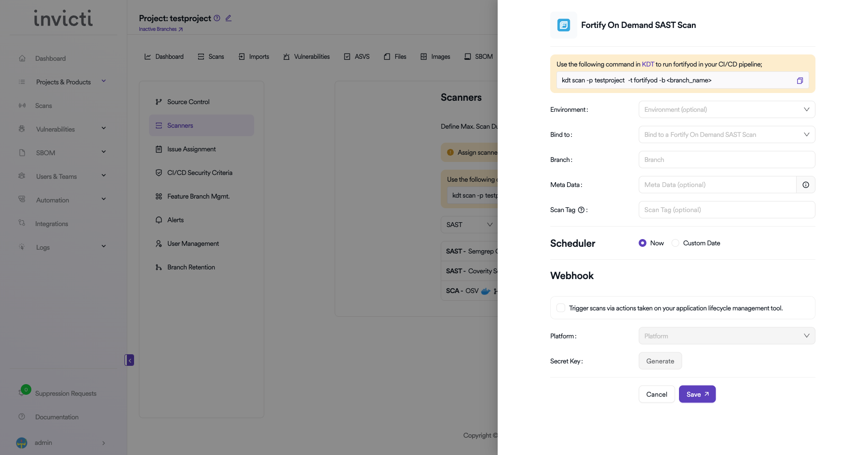Copy the kdt scan command
This screenshot has height=455, width=868.
[x=800, y=80]
